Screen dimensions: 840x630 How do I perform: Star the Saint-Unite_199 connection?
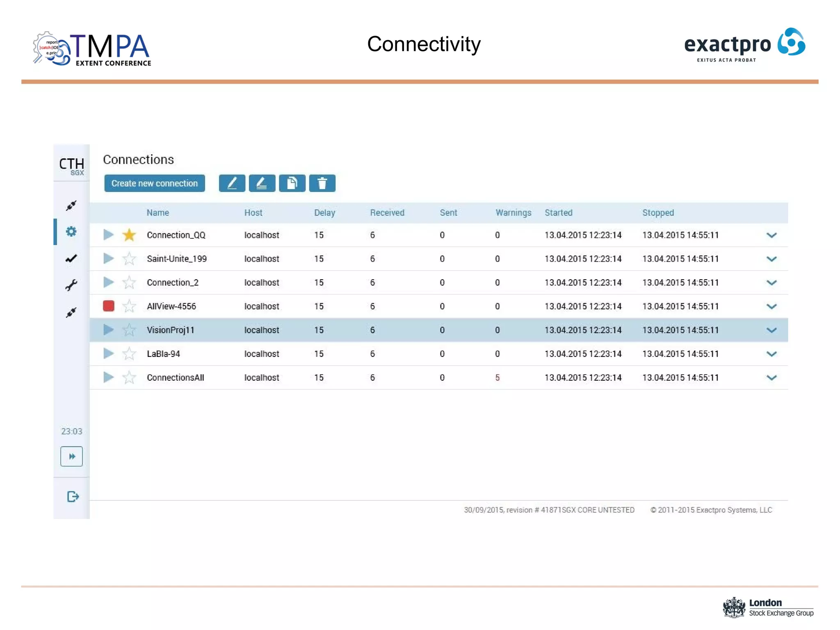click(129, 259)
